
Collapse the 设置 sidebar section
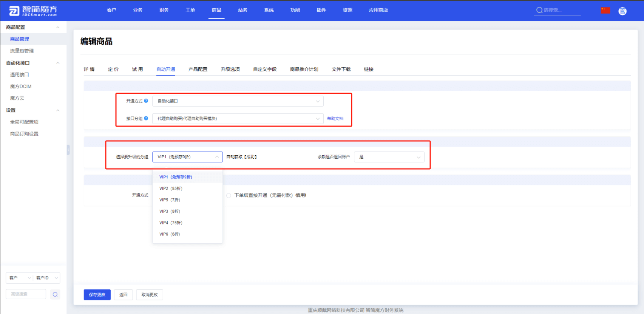coord(58,110)
